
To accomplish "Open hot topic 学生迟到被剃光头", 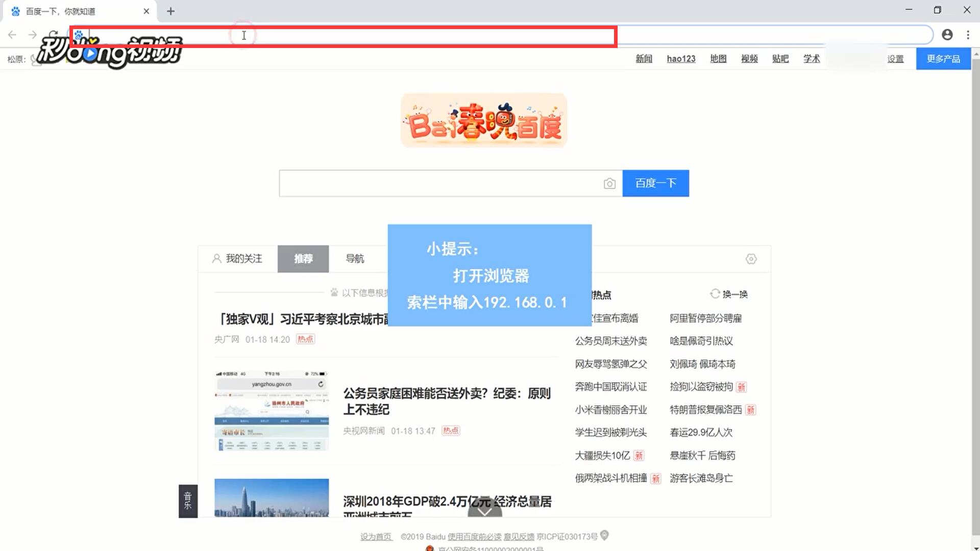I will [x=611, y=432].
